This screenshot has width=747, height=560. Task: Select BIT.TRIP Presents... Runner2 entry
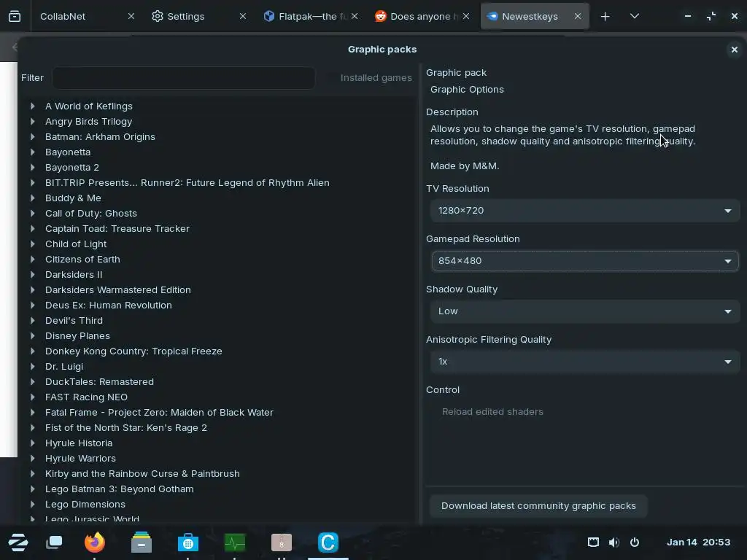[187, 183]
